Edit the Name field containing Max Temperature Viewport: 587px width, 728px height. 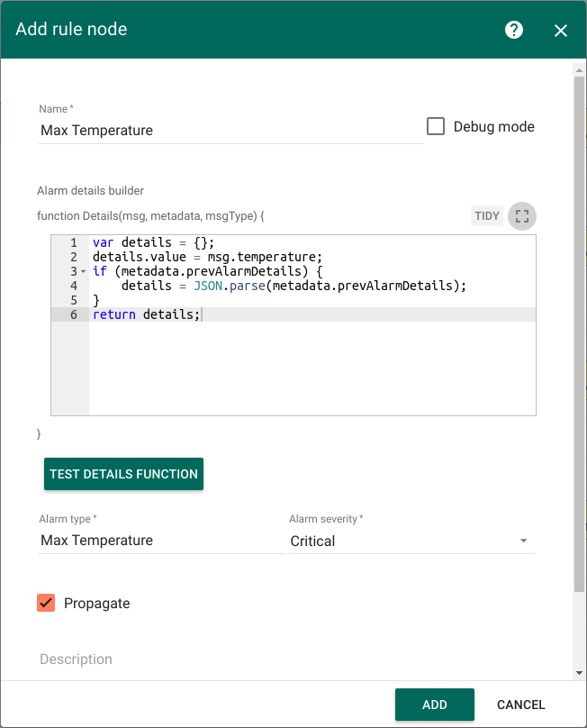230,131
